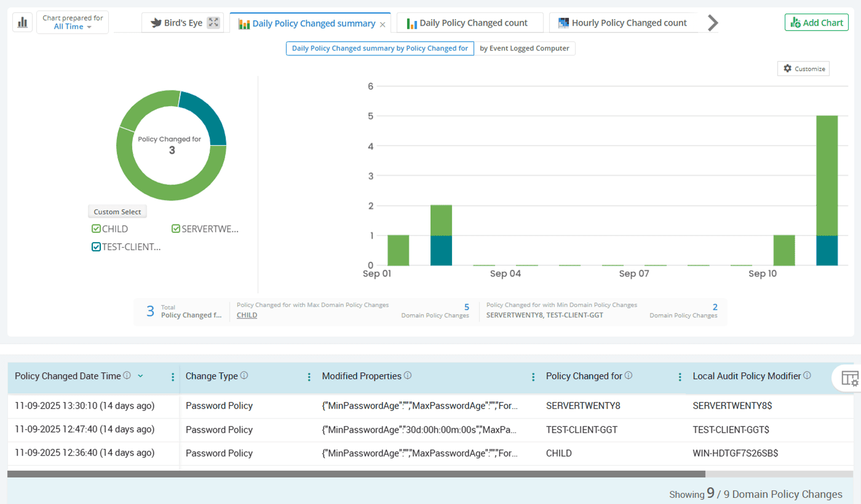The height and width of the screenshot is (504, 861).
Task: Open info icon next to Change Type
Action: click(244, 376)
